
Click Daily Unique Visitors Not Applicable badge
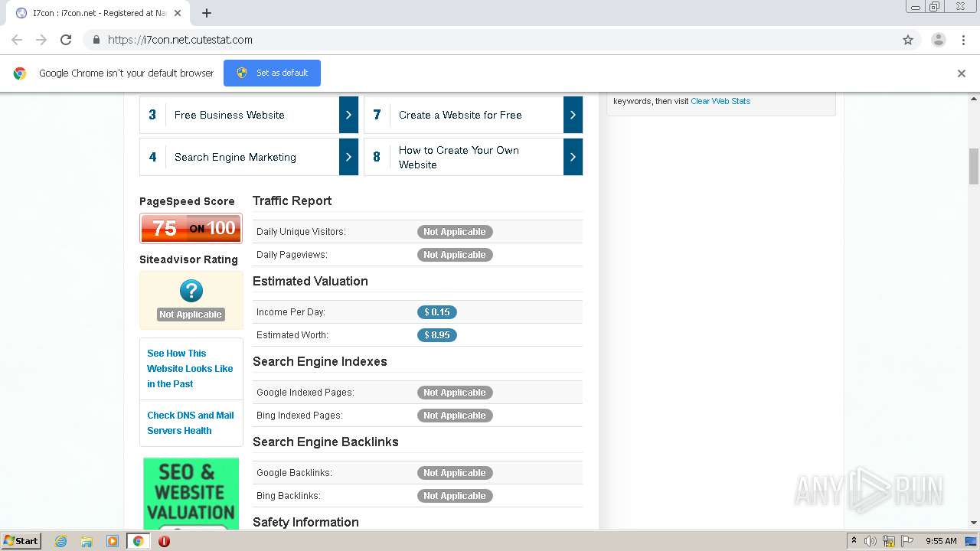click(x=455, y=232)
